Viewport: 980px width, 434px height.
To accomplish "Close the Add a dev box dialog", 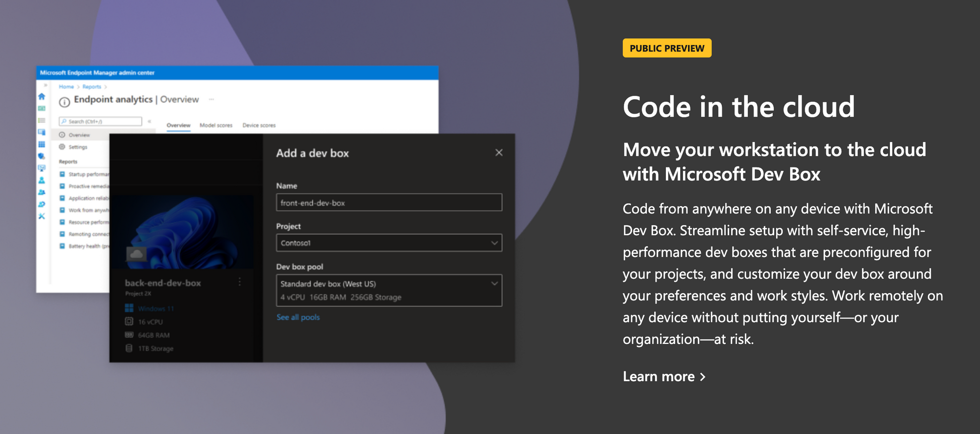I will tap(499, 152).
